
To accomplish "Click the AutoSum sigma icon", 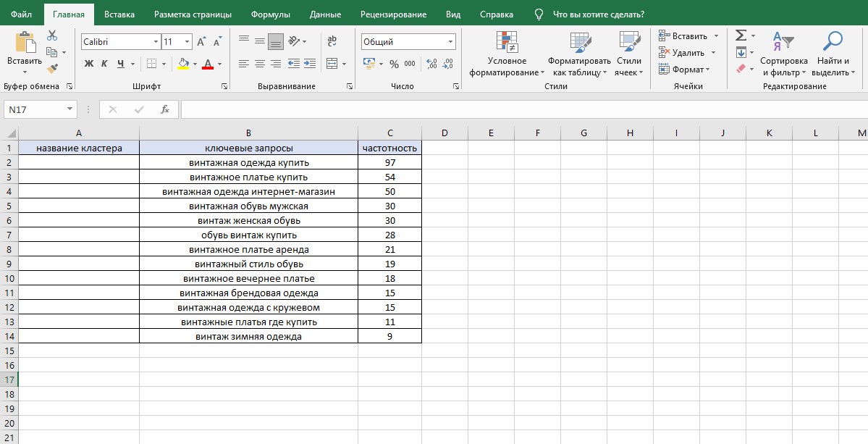I will coord(740,35).
